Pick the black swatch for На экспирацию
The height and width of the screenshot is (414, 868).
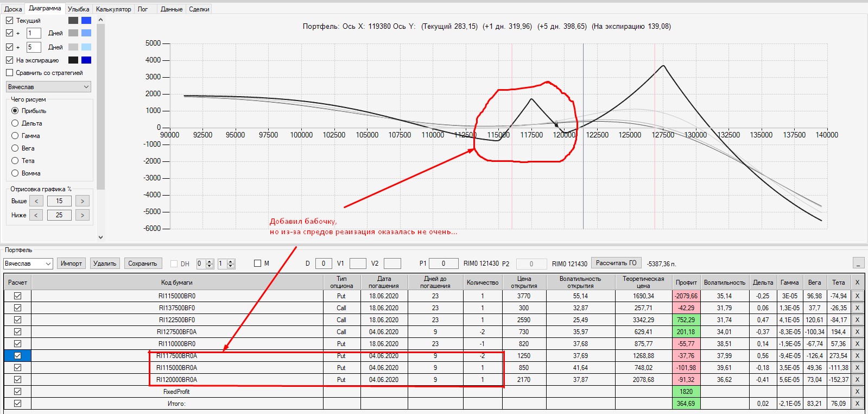pyautogui.click(x=73, y=60)
